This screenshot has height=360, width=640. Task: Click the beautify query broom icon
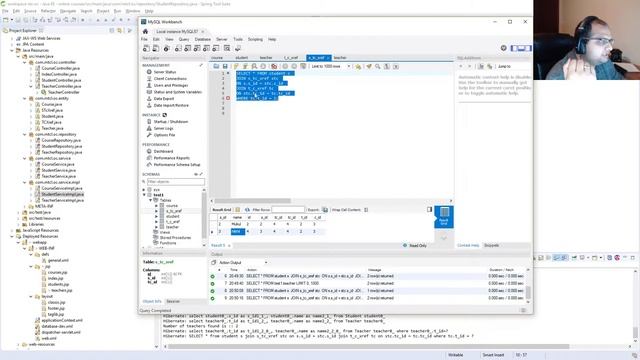click(369, 66)
